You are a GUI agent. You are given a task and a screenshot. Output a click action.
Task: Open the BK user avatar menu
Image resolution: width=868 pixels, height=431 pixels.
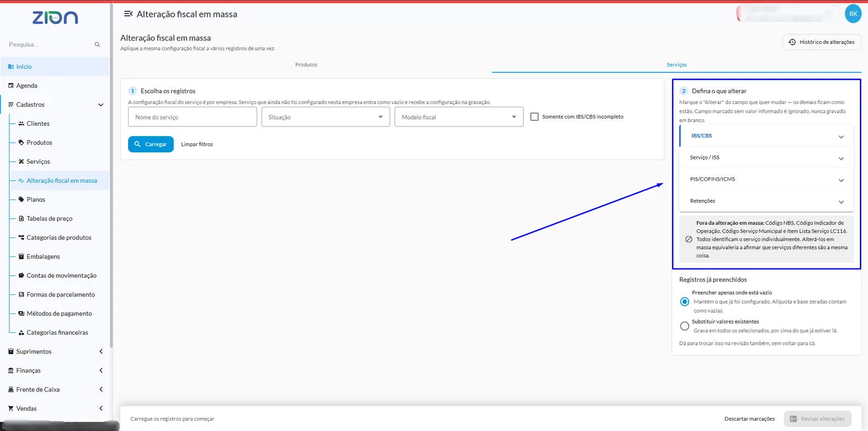click(853, 14)
